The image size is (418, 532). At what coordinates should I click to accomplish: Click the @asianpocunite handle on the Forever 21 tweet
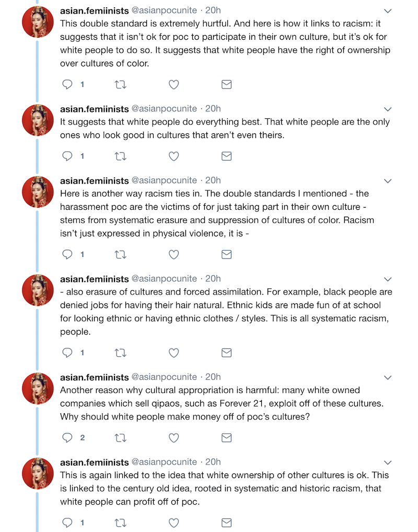pyautogui.click(x=164, y=377)
